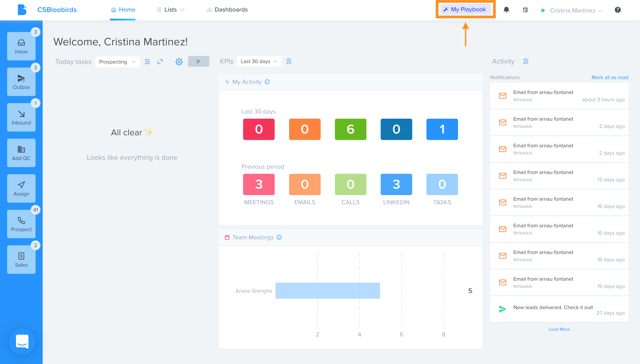Click the previous period Calls tile

click(x=350, y=184)
